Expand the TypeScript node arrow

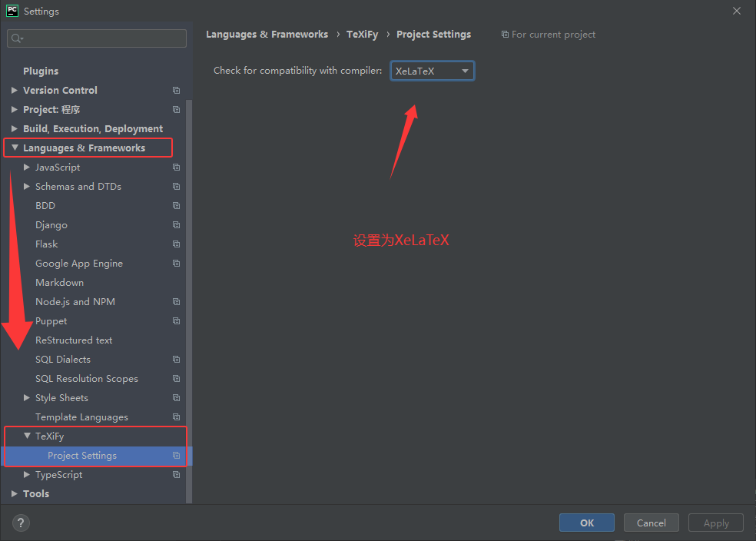pyautogui.click(x=27, y=474)
